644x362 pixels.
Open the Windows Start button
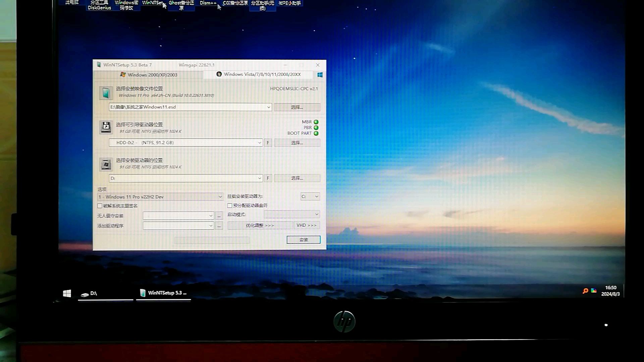pos(67,293)
